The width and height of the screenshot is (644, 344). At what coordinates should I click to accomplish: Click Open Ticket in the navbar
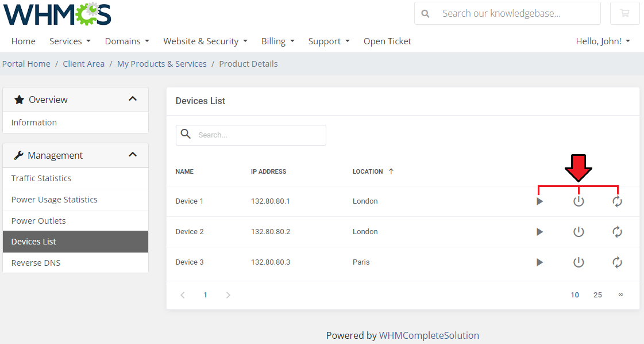pos(387,41)
